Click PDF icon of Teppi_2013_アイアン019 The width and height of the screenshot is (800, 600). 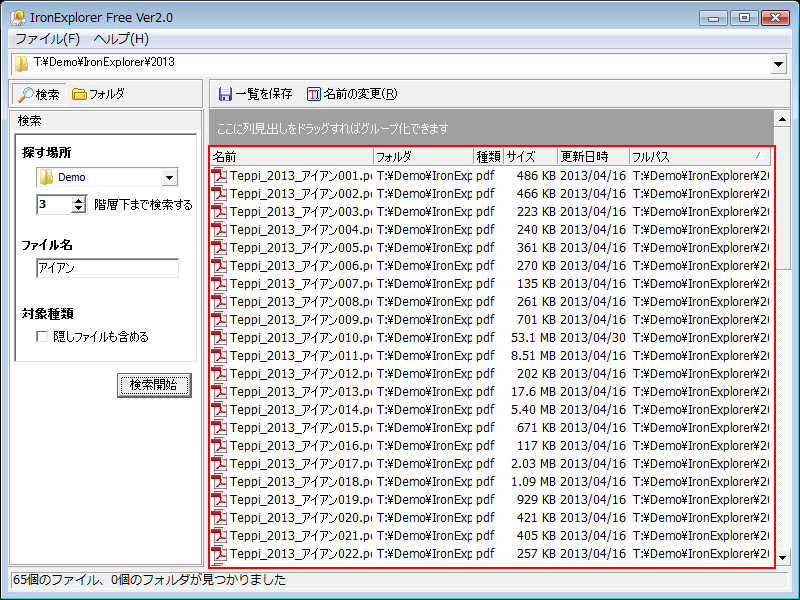coord(219,499)
